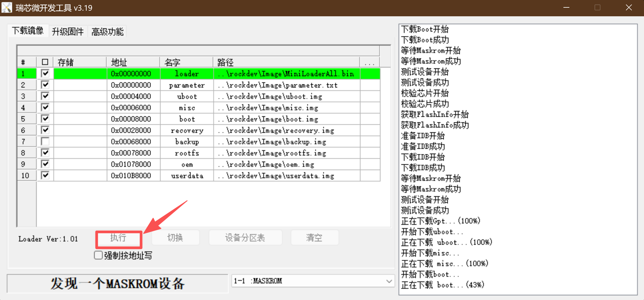Open the 高级功能 tab
This screenshot has width=644, height=300.
pyautogui.click(x=107, y=31)
